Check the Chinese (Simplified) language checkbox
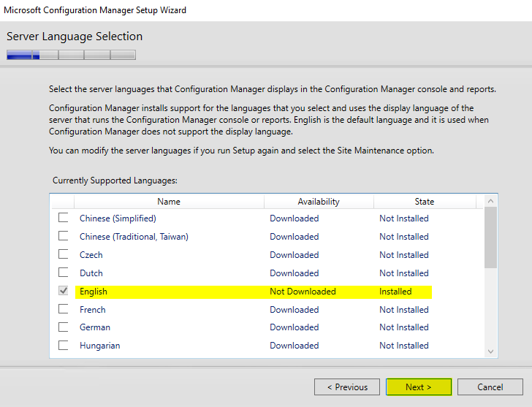The height and width of the screenshot is (407, 532). tap(64, 218)
